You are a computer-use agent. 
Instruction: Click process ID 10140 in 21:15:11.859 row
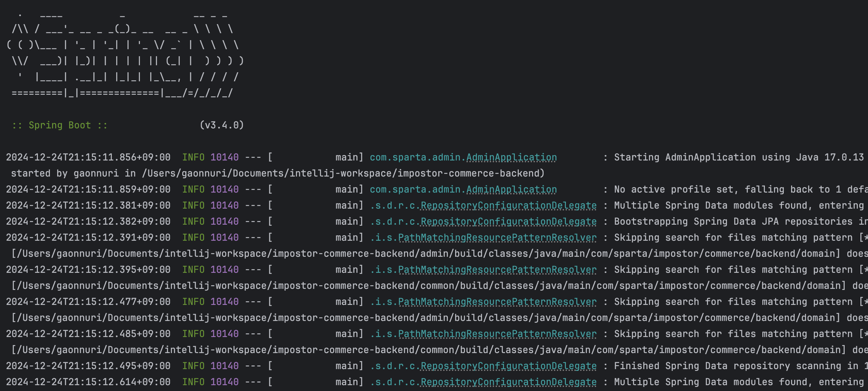click(x=224, y=189)
